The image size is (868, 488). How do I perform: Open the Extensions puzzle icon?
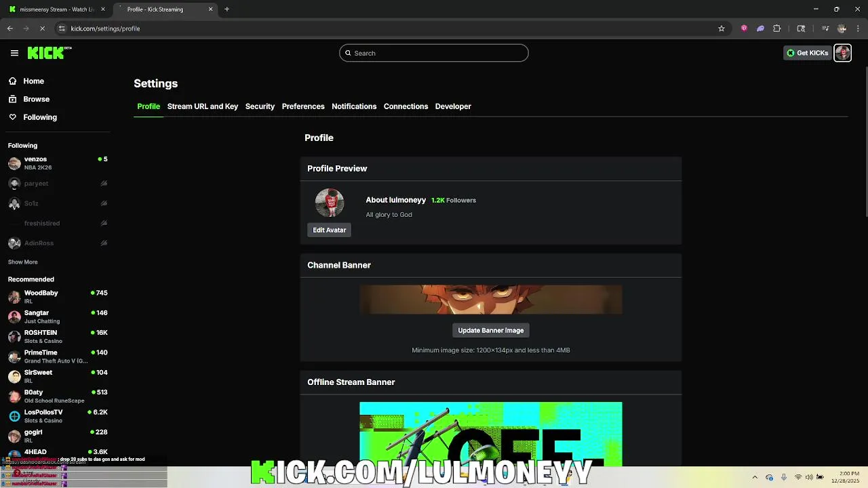777,28
